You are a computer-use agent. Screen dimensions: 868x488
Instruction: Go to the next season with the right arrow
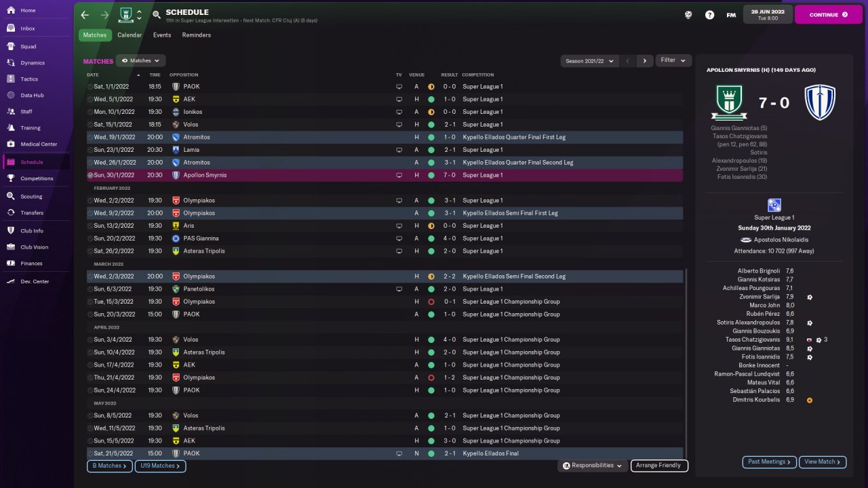(x=645, y=61)
